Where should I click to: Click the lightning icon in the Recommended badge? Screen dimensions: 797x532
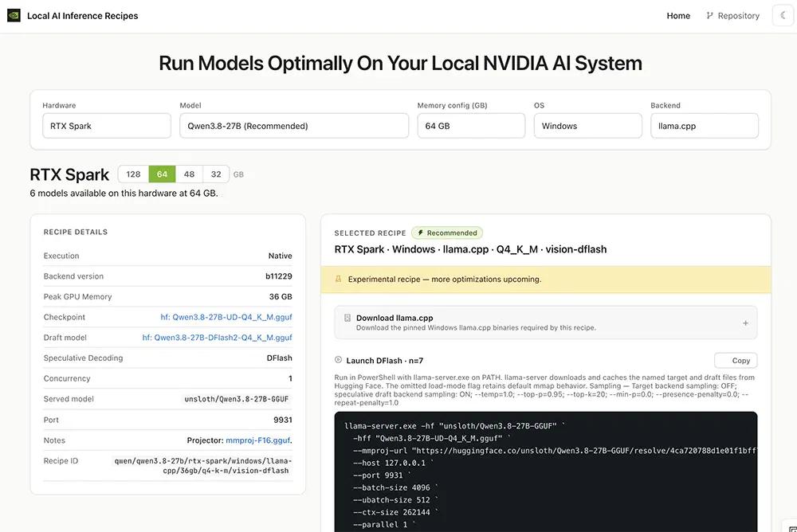420,233
